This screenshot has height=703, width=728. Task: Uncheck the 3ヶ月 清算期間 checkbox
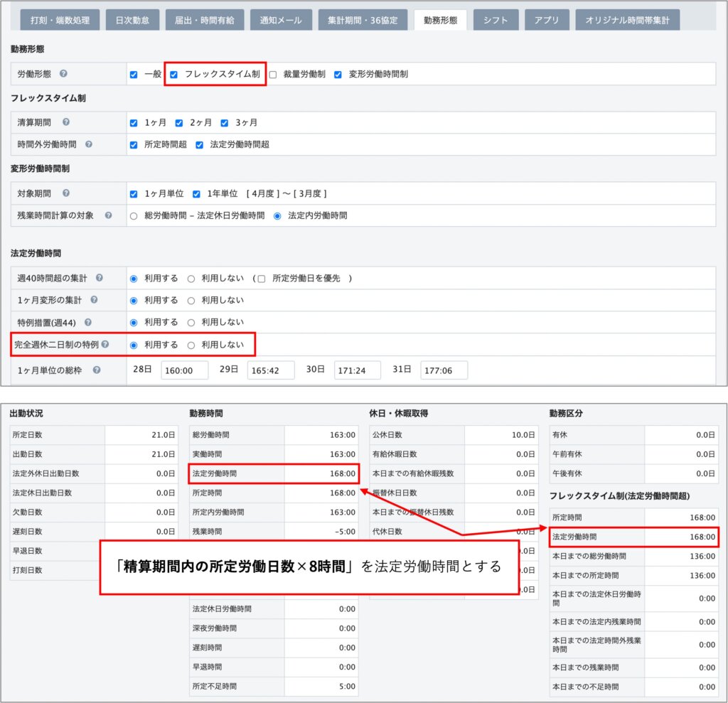pyautogui.click(x=225, y=123)
